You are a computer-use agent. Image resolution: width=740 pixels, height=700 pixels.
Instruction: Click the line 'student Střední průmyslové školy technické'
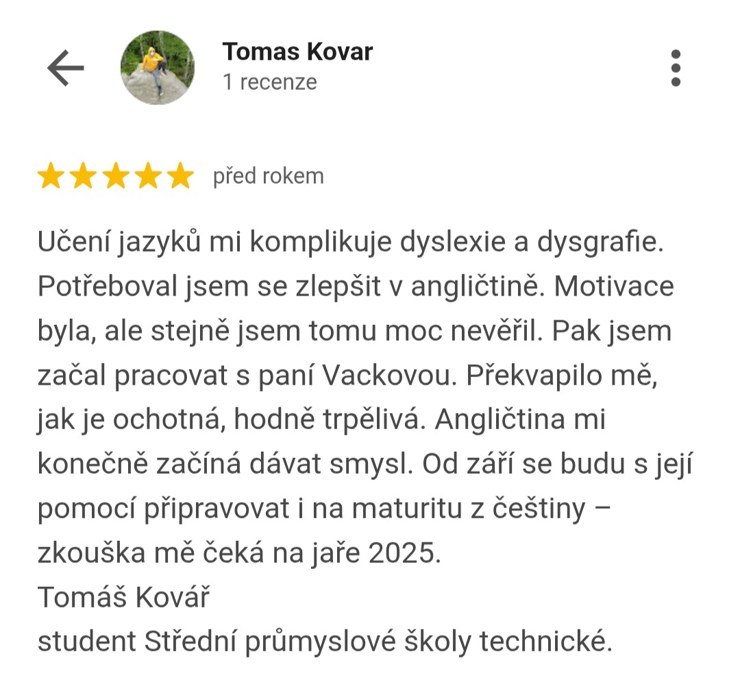point(325,642)
